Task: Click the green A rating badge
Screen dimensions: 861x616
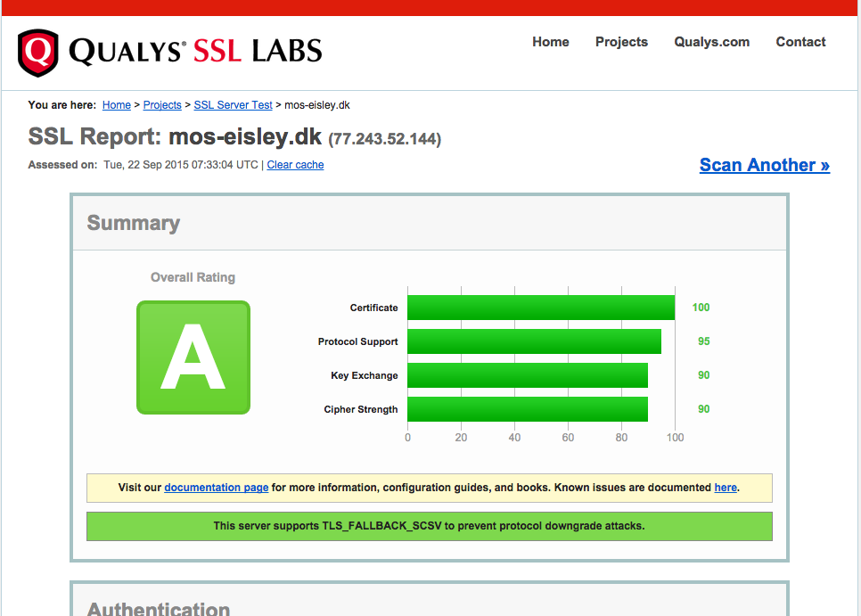Action: [x=193, y=357]
